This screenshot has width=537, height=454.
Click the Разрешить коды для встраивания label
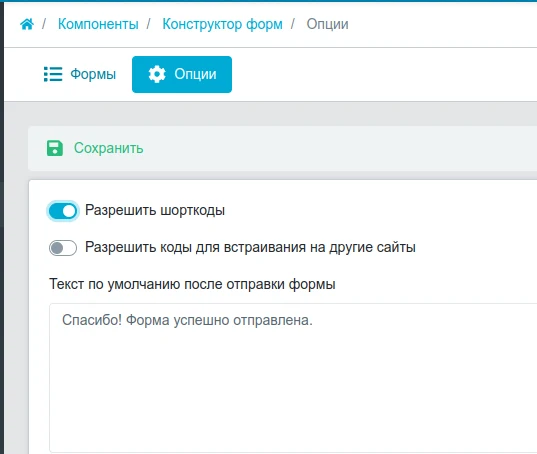click(x=250, y=247)
